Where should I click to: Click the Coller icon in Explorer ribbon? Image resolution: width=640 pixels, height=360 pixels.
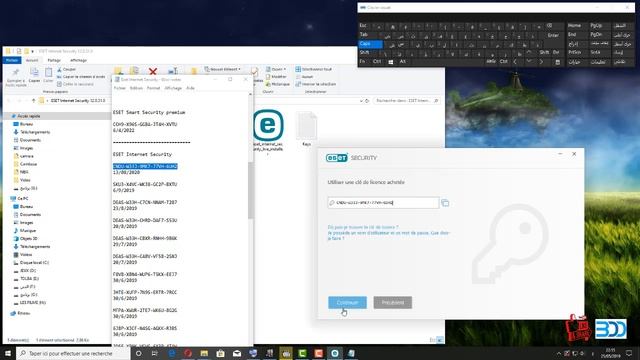pos(48,76)
